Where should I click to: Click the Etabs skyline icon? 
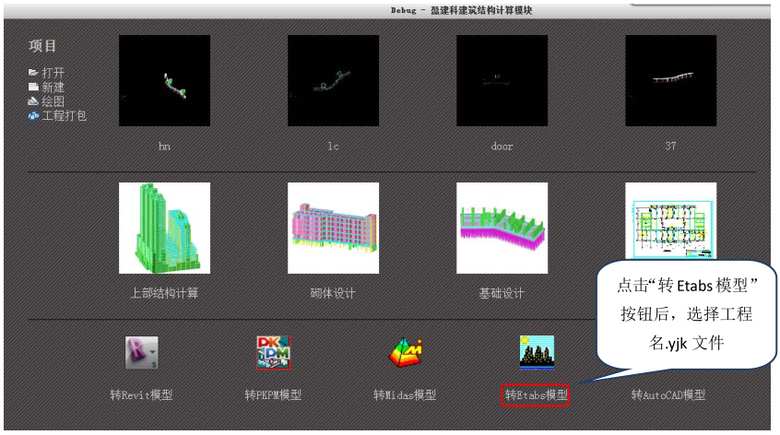[x=537, y=353]
